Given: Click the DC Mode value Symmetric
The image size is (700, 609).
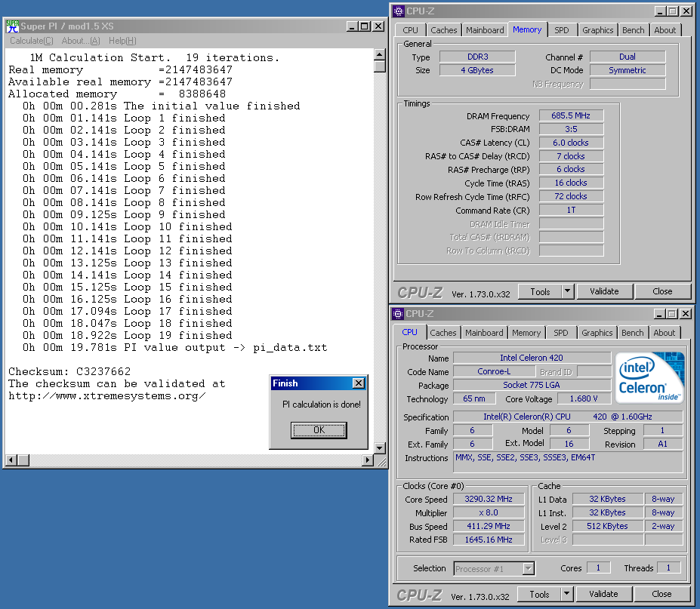Looking at the screenshot, I should pos(628,70).
